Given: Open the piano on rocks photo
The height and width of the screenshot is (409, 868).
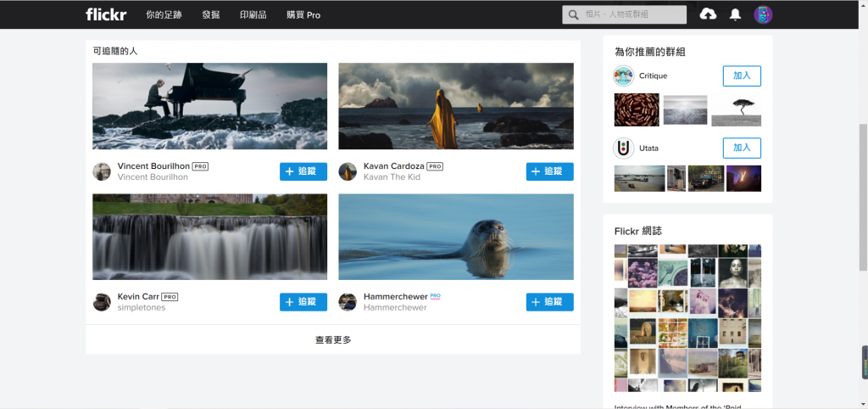Looking at the screenshot, I should (210, 106).
